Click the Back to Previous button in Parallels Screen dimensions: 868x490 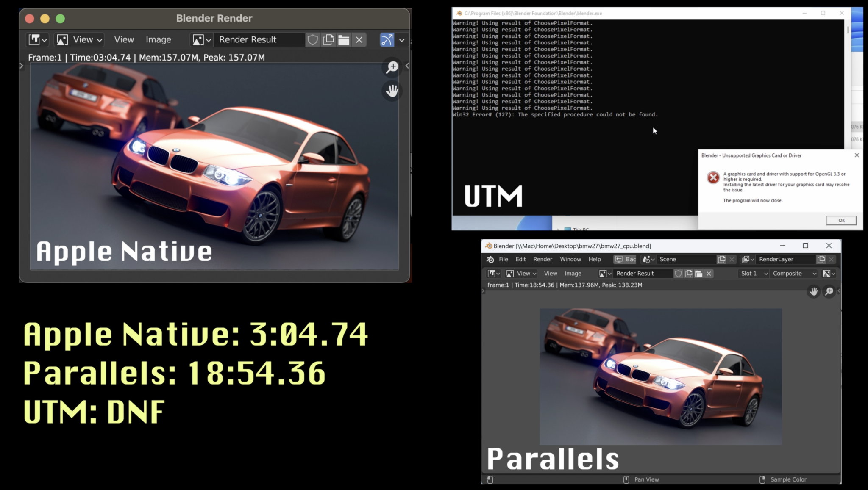[x=624, y=259]
